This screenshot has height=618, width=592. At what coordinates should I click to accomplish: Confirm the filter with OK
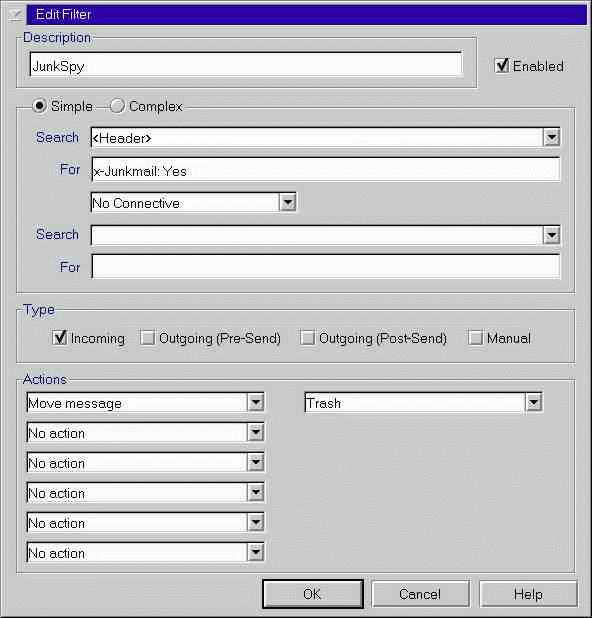[313, 594]
